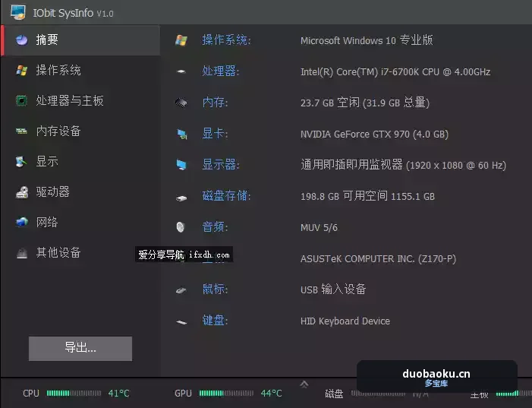This screenshot has width=532, height=408.
Task: Click the chip icon beside 处理器与主板
Action: pyautogui.click(x=22, y=100)
